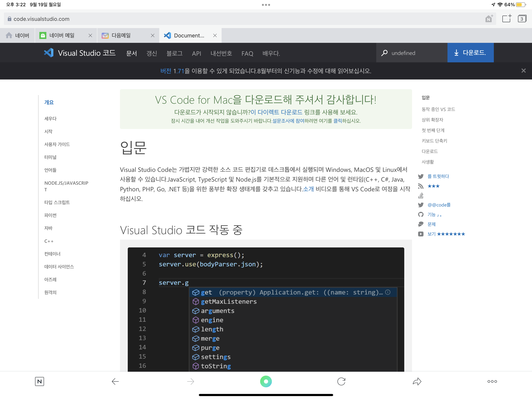The width and height of the screenshot is (532, 399).
Task: Click the 소개 video link in paragraph
Action: pos(308,189)
